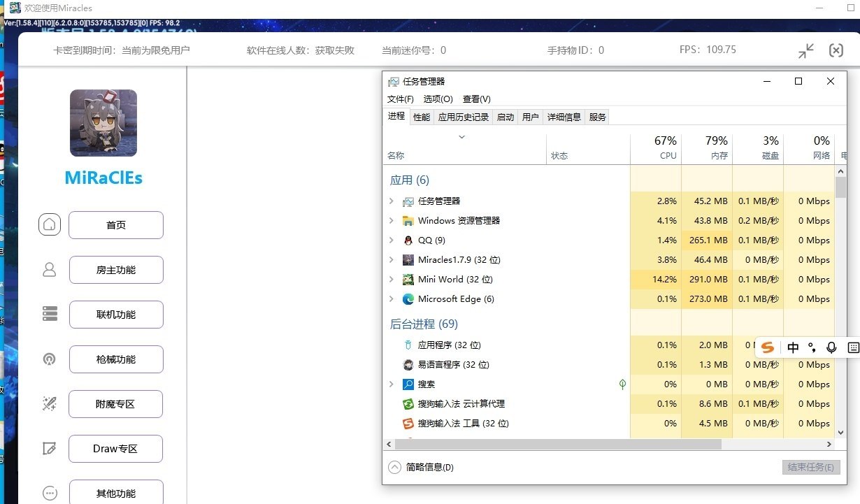Click the 易语言程序 process icon

[408, 365]
